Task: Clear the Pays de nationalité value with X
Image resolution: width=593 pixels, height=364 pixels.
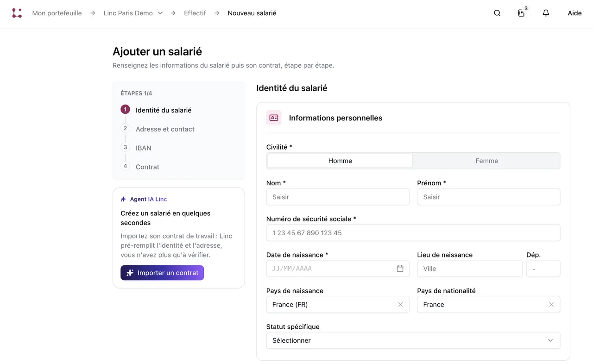Action: [x=551, y=304]
